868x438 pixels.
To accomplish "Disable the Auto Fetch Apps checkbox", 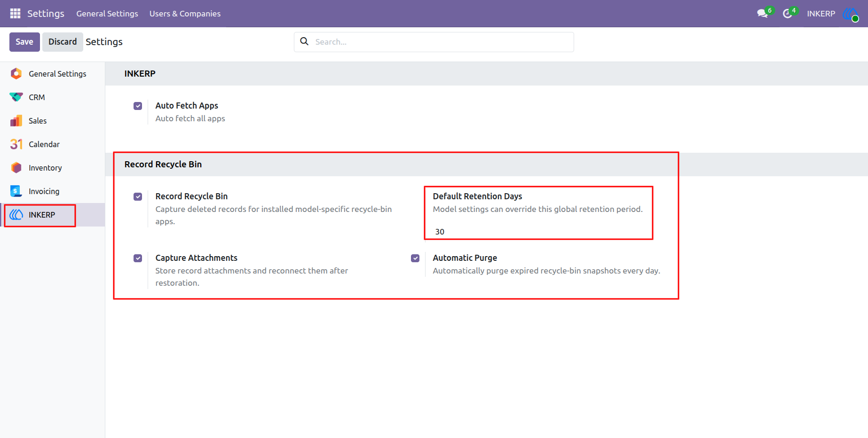I will pyautogui.click(x=138, y=106).
